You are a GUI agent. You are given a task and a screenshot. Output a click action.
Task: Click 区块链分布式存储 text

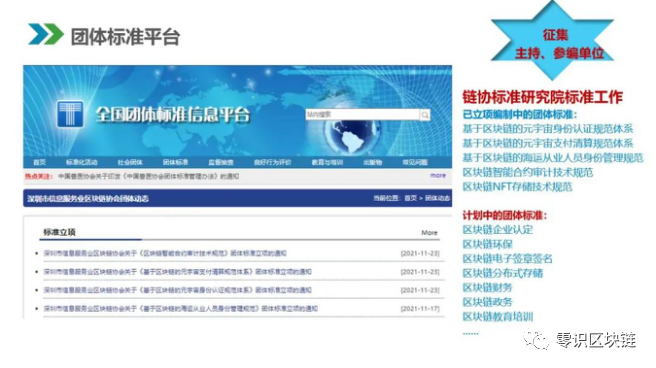coord(502,273)
